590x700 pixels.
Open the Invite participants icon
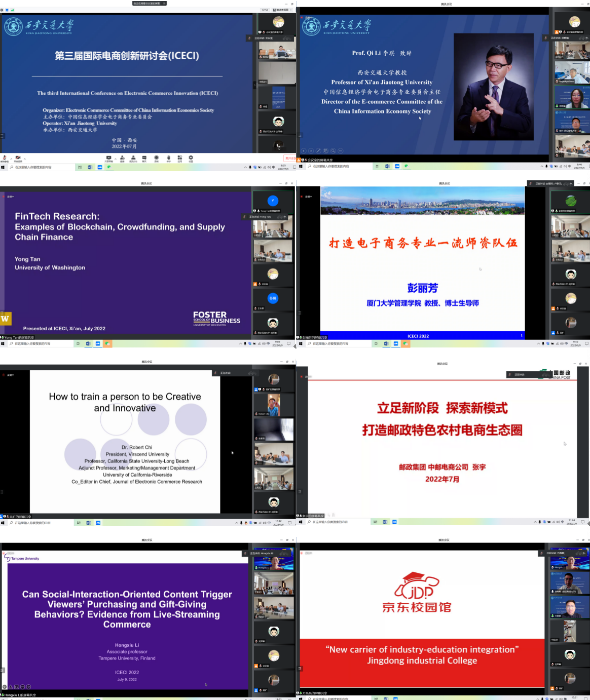(122, 158)
